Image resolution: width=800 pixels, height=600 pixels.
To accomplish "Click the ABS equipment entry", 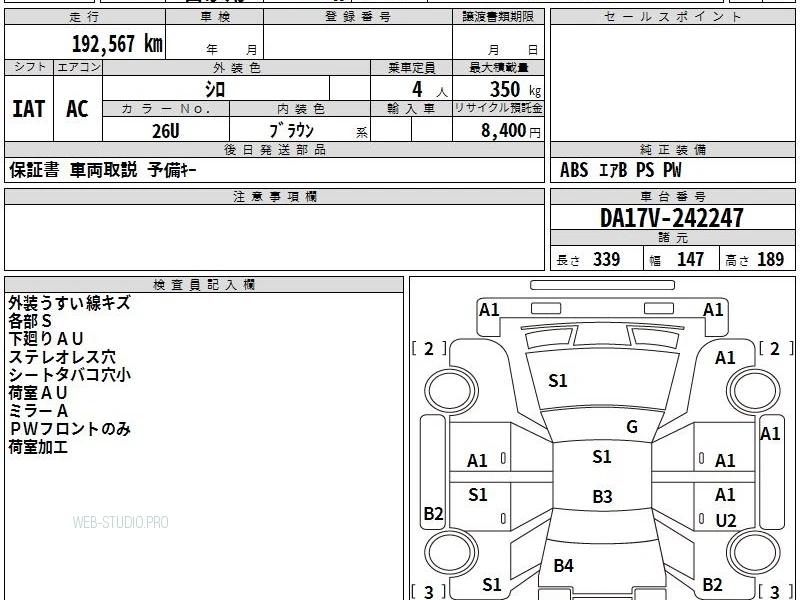I will point(574,170).
